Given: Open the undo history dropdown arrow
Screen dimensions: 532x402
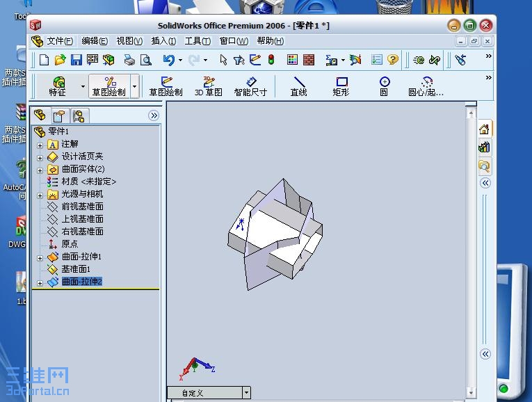Looking at the screenshot, I should (x=180, y=61).
